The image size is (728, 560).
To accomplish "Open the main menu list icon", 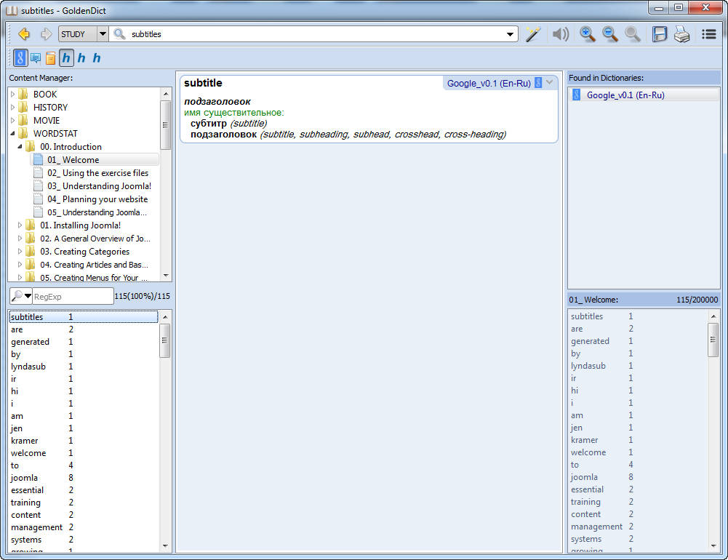I will (x=709, y=34).
